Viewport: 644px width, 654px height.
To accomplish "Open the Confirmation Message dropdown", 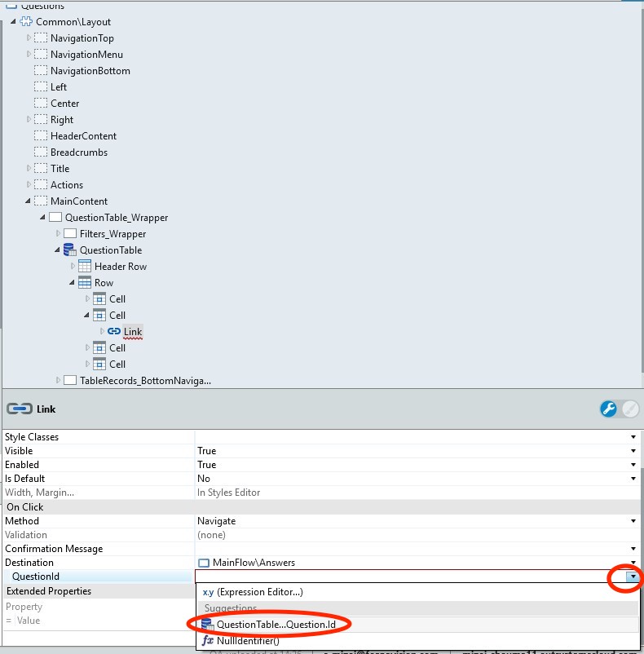I will pyautogui.click(x=633, y=549).
